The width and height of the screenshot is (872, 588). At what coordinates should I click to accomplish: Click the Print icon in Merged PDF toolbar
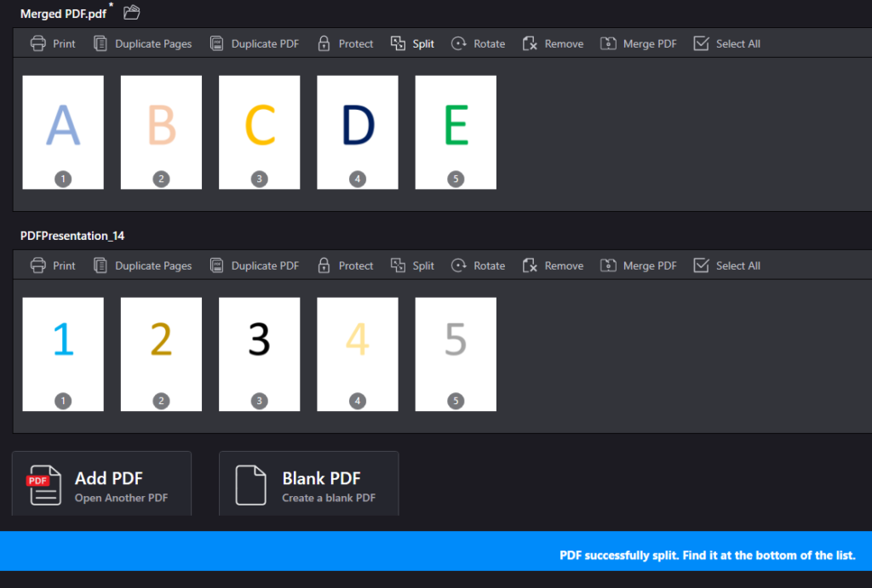pyautogui.click(x=37, y=43)
